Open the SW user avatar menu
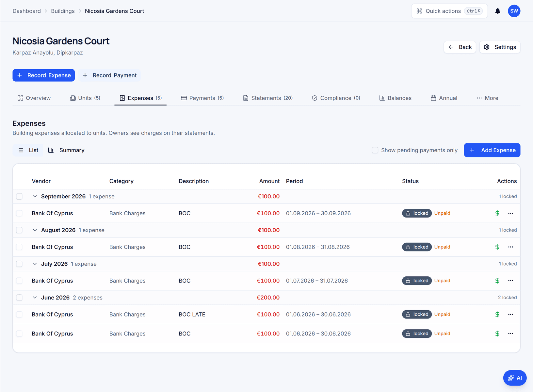The height and width of the screenshot is (392, 533). (514, 11)
